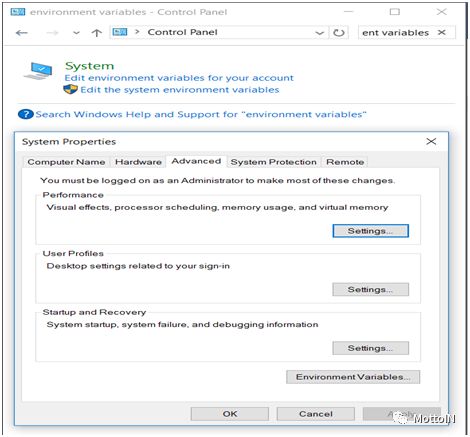The width and height of the screenshot is (470, 437).
Task: Open the address bar history dropdown
Action: point(319,33)
